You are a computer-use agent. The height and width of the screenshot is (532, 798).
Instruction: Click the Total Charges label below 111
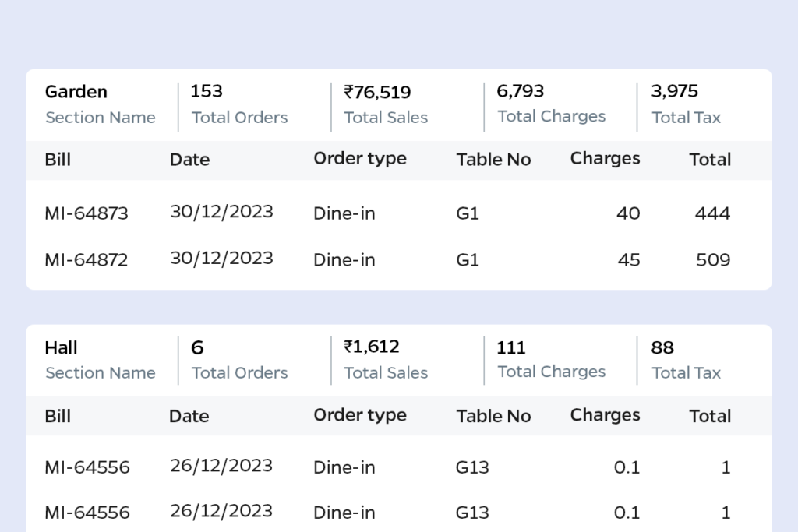552,372
